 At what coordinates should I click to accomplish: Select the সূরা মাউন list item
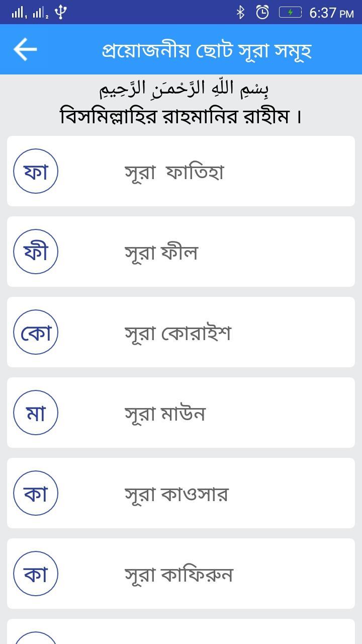tap(165, 414)
